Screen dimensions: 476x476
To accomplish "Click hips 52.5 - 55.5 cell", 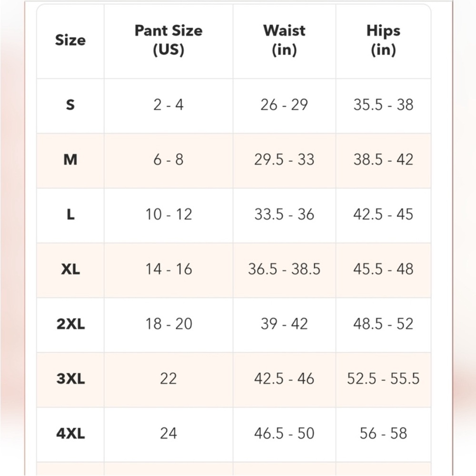I will pyautogui.click(x=383, y=378).
